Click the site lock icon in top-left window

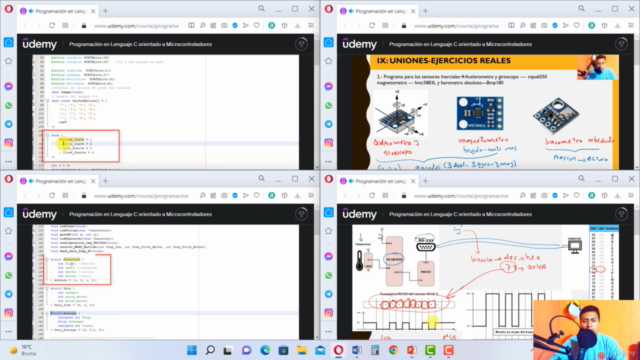pyautogui.click(x=84, y=25)
